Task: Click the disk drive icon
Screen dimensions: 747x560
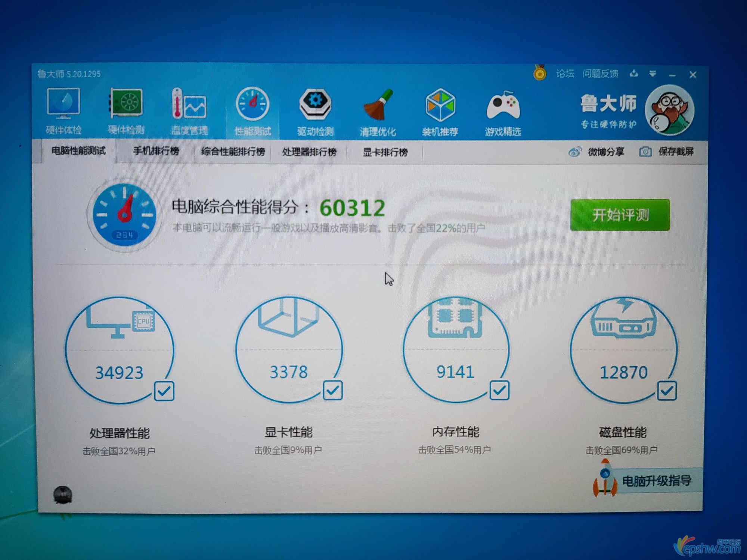Action: [x=623, y=318]
